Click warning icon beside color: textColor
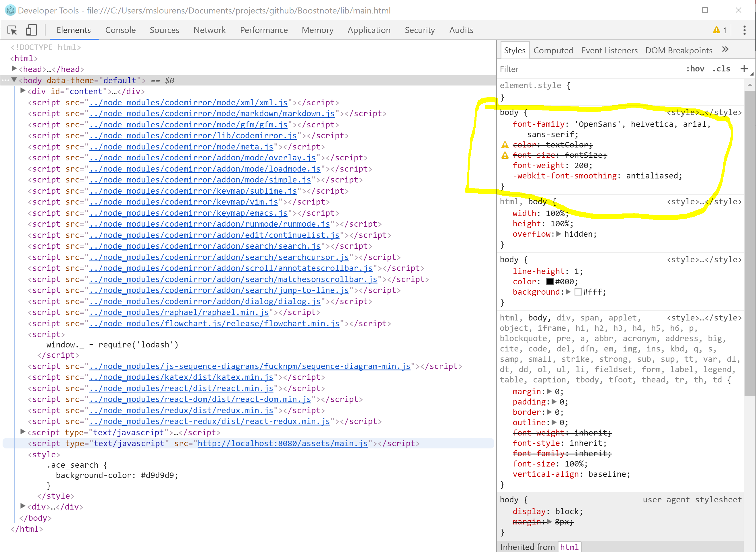This screenshot has width=756, height=552. click(505, 145)
